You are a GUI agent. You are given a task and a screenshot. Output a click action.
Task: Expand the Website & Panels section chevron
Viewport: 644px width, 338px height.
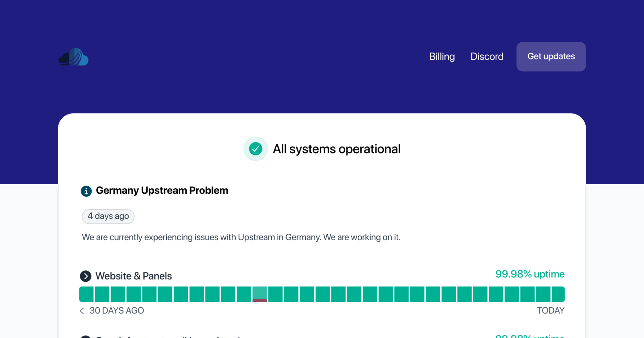pyautogui.click(x=86, y=276)
